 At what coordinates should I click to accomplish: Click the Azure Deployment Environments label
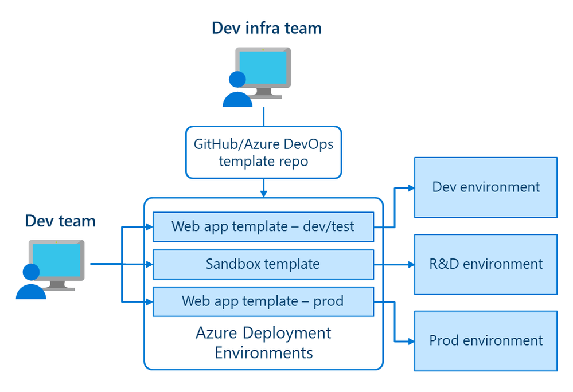click(x=263, y=343)
